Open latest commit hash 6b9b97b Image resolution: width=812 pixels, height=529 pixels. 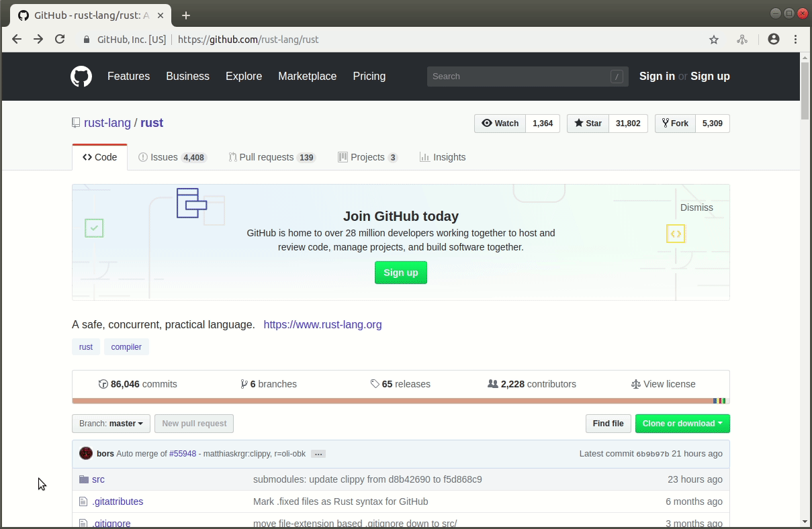click(x=653, y=454)
